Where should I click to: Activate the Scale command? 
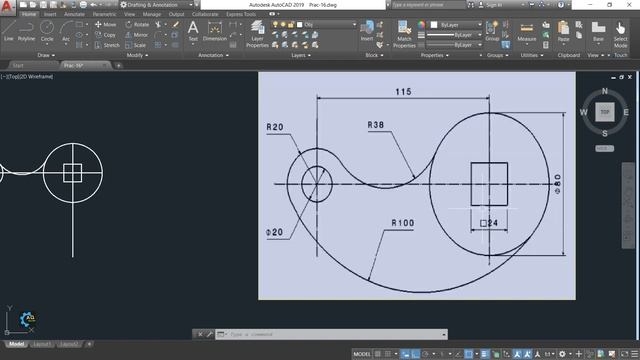click(x=136, y=45)
